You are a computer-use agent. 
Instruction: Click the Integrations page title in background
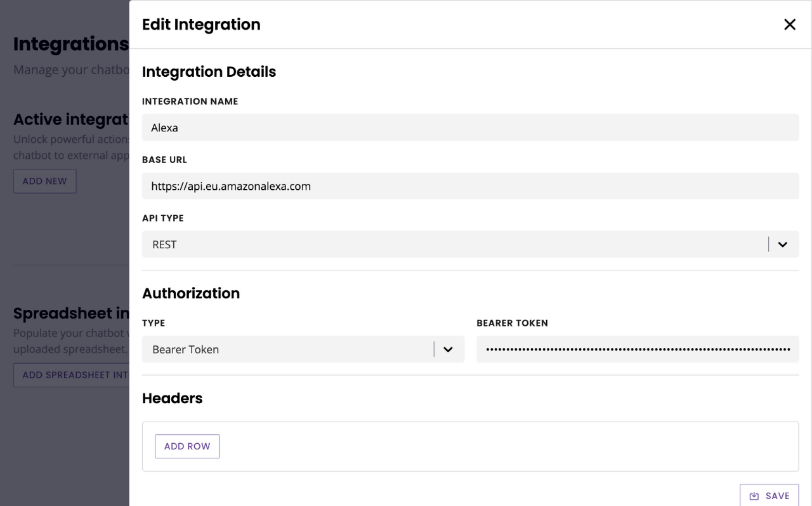point(71,44)
